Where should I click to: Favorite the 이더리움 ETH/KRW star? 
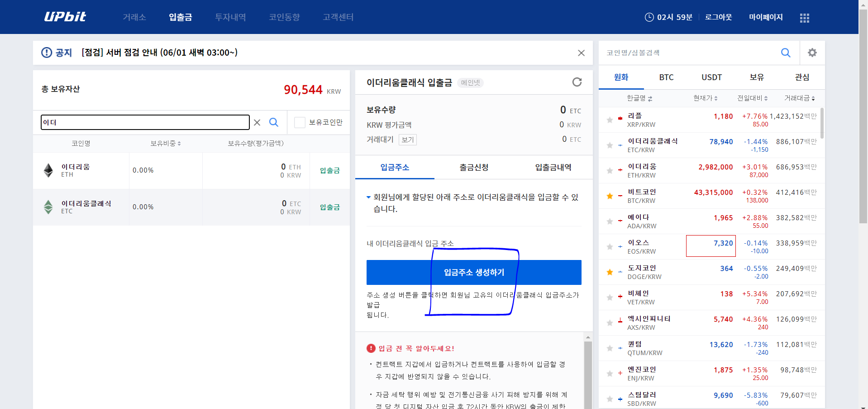click(x=610, y=171)
